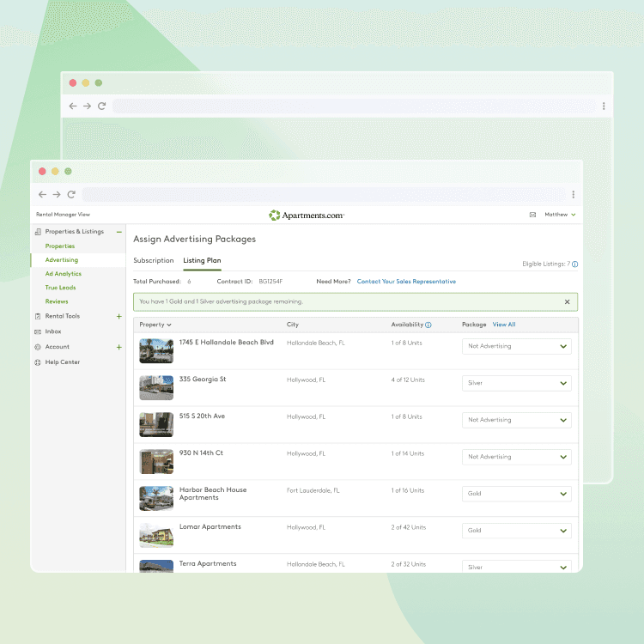The width and height of the screenshot is (644, 644).
Task: Open 335 Georgia St property name
Action: tap(203, 379)
